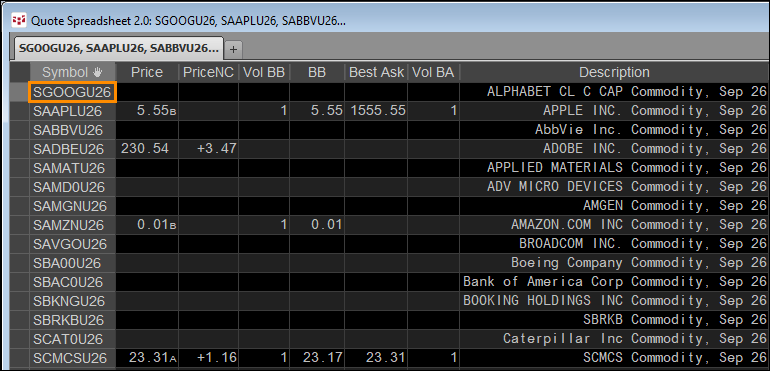
Task: Click the hand icon in Symbol header
Action: [97, 73]
